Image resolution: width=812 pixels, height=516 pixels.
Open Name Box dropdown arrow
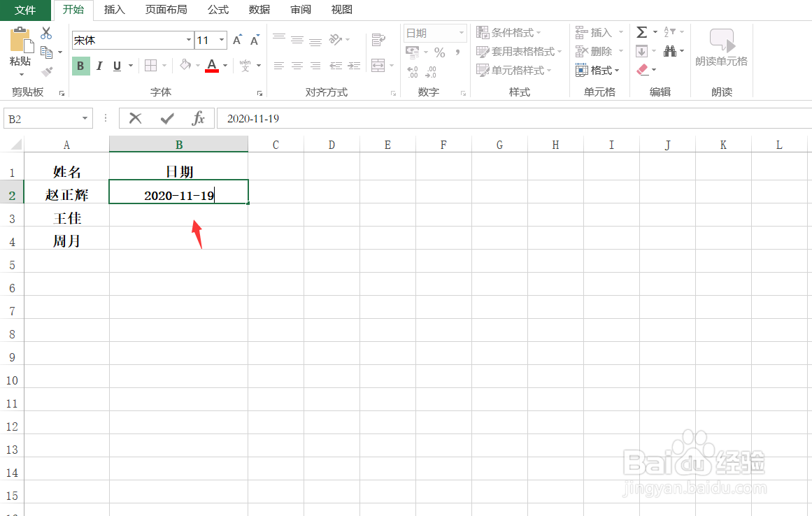(x=85, y=119)
